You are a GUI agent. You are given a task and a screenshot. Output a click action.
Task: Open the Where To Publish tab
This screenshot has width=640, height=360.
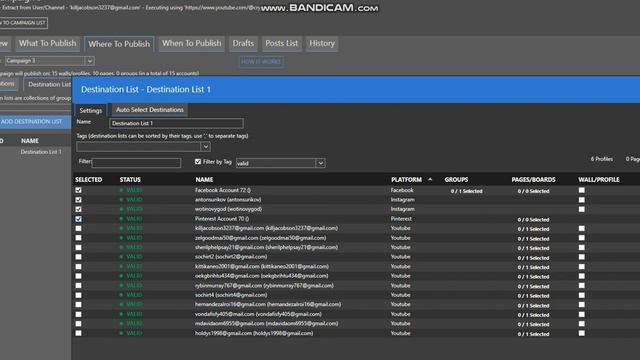(x=119, y=44)
